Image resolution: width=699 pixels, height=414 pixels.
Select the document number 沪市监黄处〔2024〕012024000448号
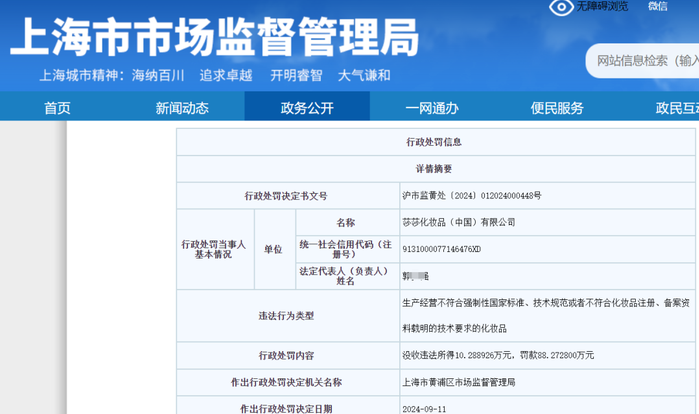(472, 196)
